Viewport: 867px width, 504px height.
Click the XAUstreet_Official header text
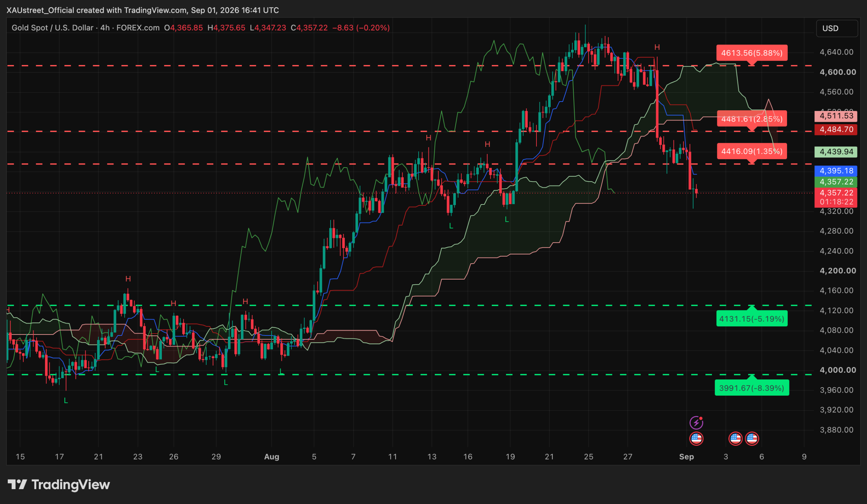tap(41, 10)
